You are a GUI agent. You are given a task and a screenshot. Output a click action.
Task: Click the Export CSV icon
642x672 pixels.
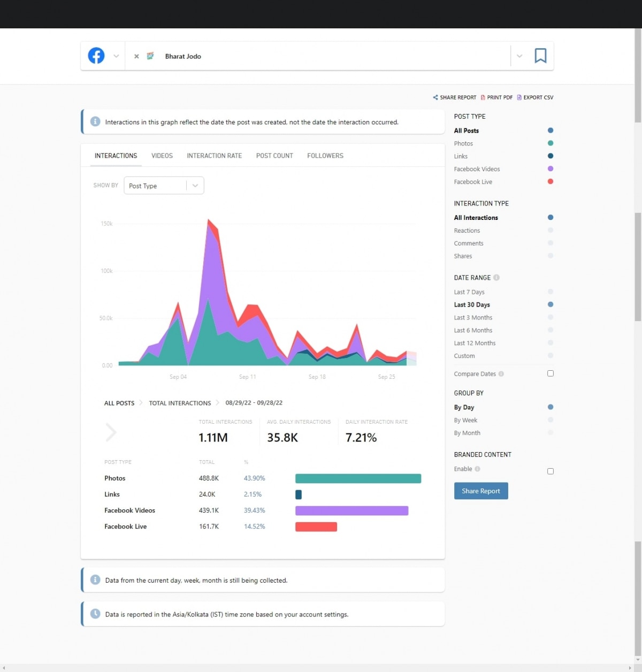pos(519,97)
